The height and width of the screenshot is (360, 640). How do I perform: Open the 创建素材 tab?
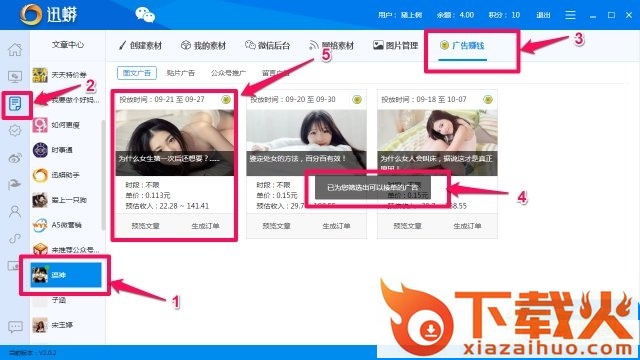point(140,45)
